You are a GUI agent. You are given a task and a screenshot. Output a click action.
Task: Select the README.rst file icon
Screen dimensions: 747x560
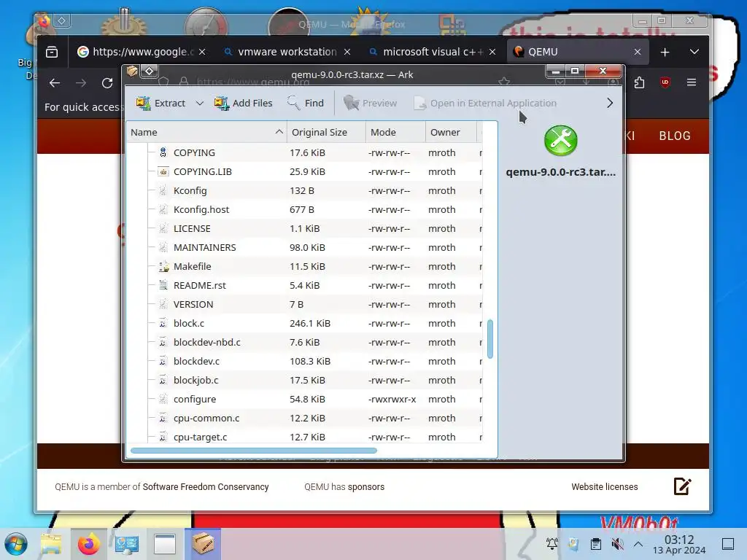pyautogui.click(x=163, y=285)
